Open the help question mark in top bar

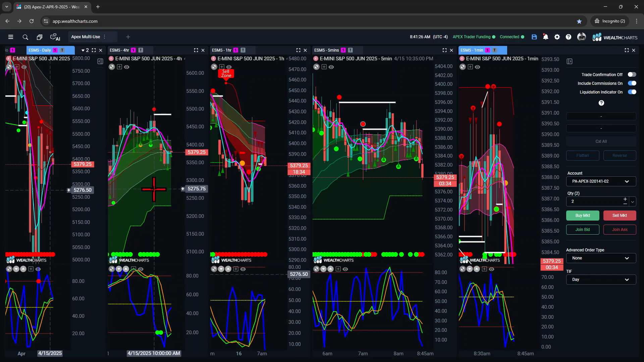[569, 37]
